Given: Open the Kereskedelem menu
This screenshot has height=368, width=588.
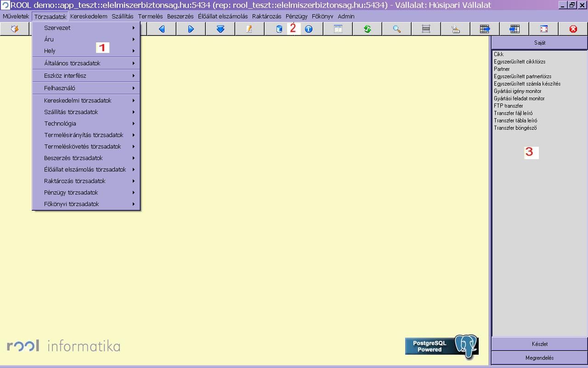Looking at the screenshot, I should (x=89, y=16).
